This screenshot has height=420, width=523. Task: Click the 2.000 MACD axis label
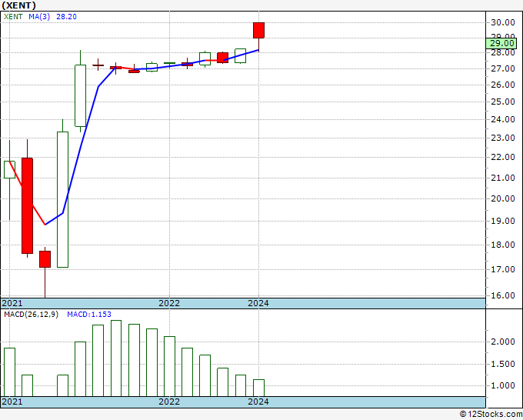pos(503,342)
